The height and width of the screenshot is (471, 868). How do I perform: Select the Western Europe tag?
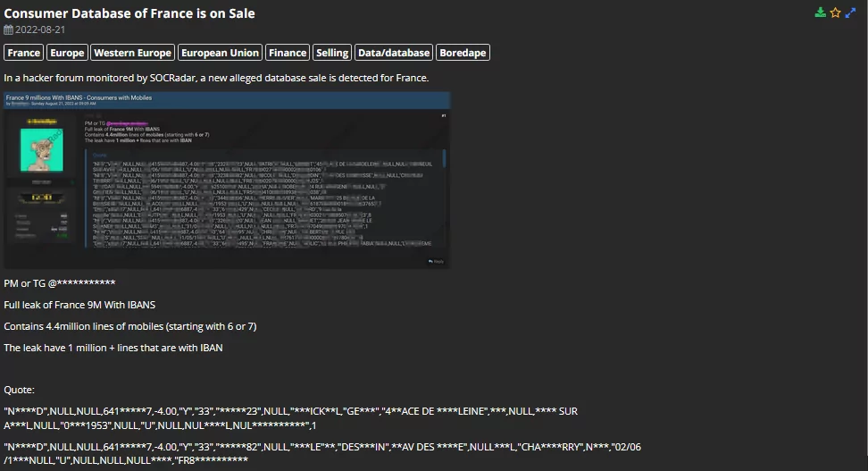click(132, 53)
